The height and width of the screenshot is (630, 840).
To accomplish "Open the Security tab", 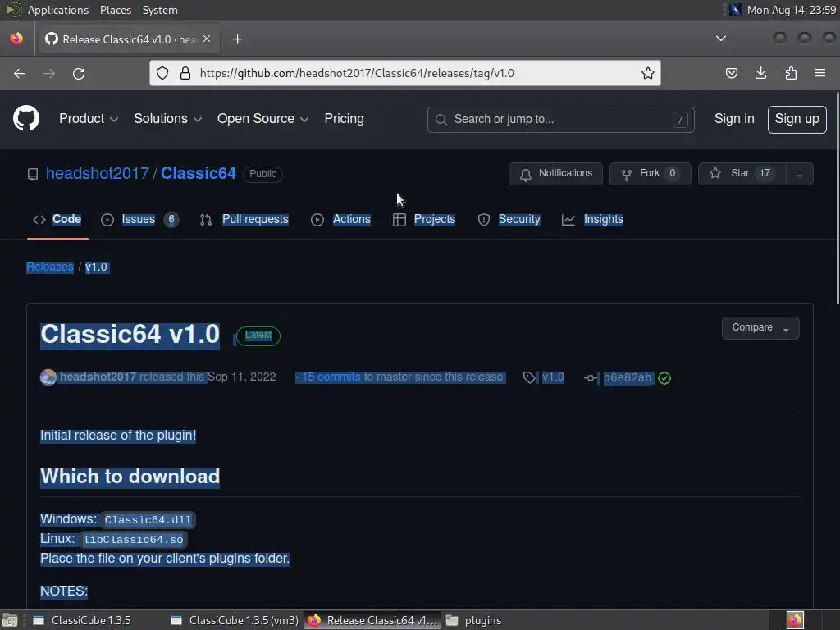I will pos(509,219).
